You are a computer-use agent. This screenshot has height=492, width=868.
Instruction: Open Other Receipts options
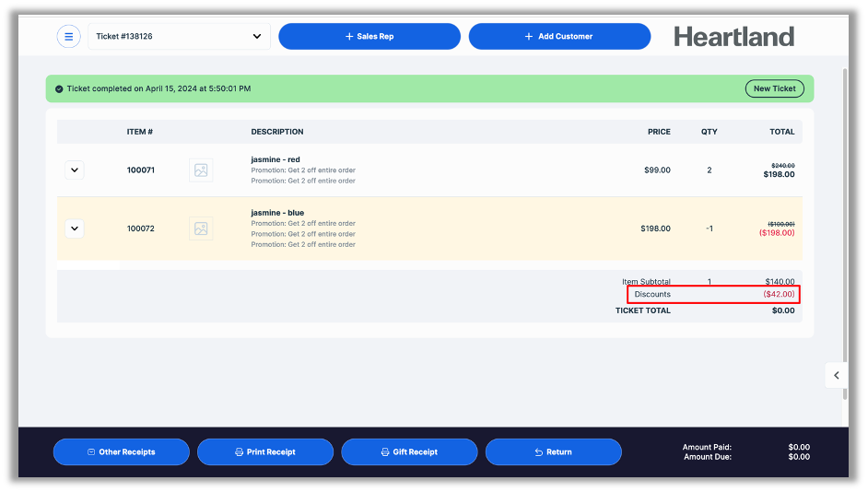point(121,452)
